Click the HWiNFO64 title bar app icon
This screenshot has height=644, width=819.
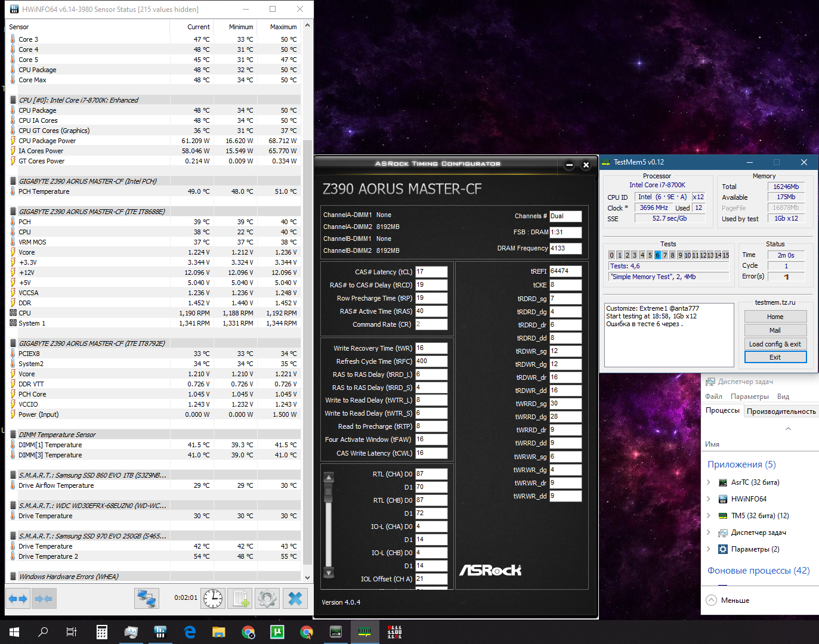click(x=14, y=9)
